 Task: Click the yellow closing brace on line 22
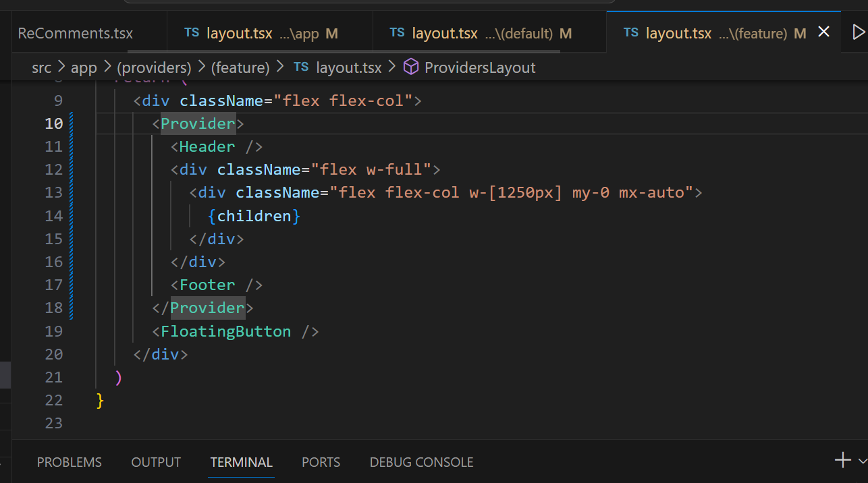pyautogui.click(x=101, y=400)
